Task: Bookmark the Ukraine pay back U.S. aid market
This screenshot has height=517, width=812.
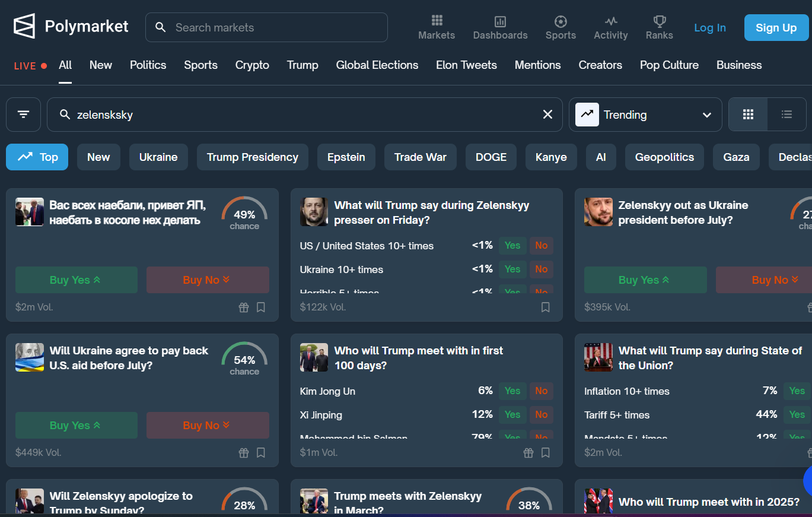Action: 261,453
